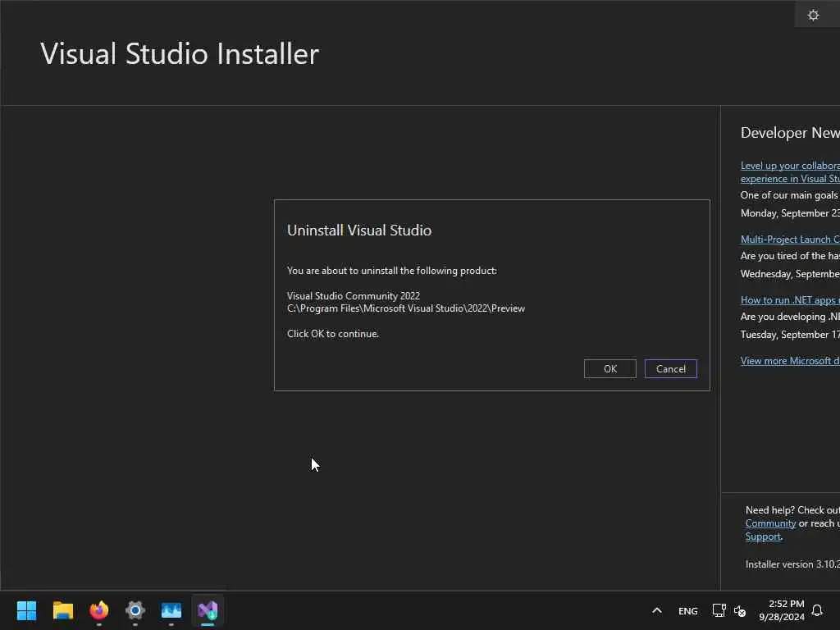The height and width of the screenshot is (630, 840).
Task: Open the blue graph app in the taskbar
Action: tap(171, 610)
